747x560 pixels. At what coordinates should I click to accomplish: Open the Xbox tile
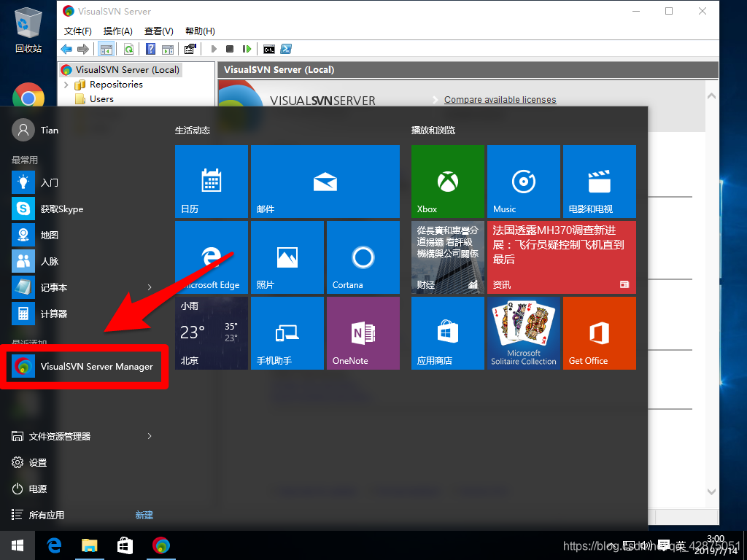pyautogui.click(x=448, y=182)
